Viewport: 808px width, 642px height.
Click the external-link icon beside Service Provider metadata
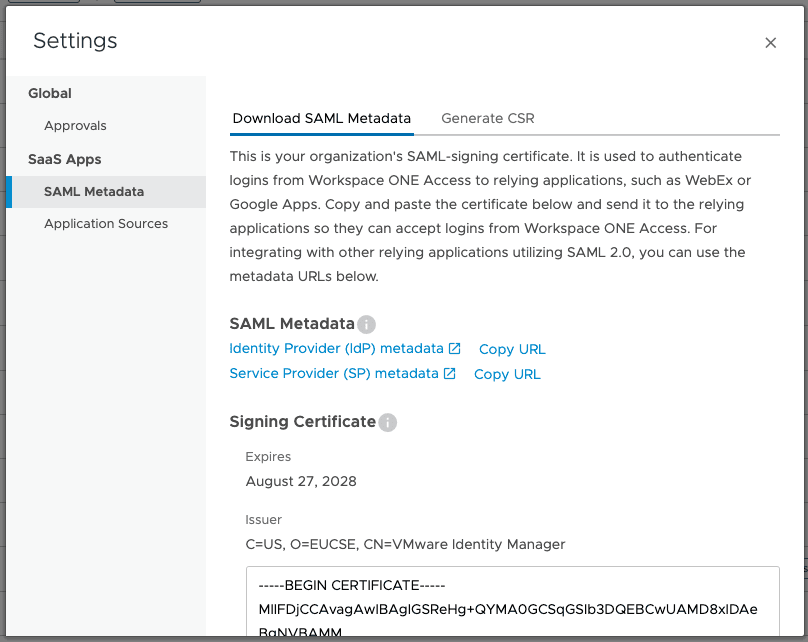pyautogui.click(x=449, y=374)
